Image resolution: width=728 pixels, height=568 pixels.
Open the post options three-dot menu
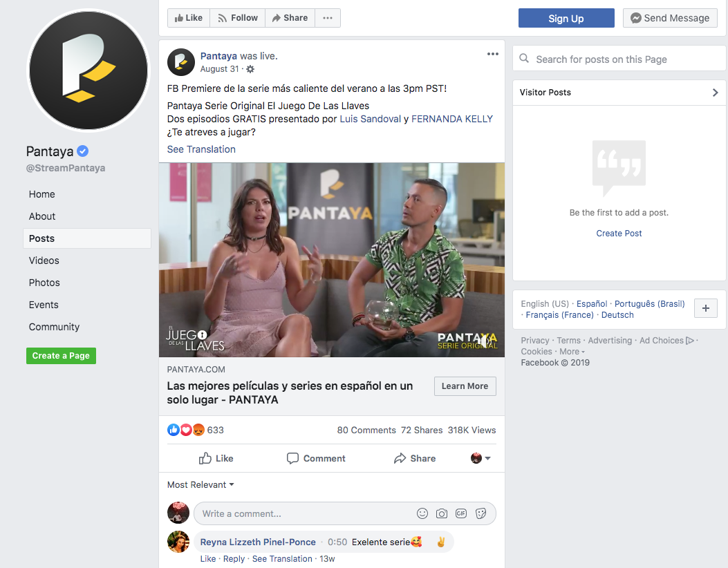(493, 55)
